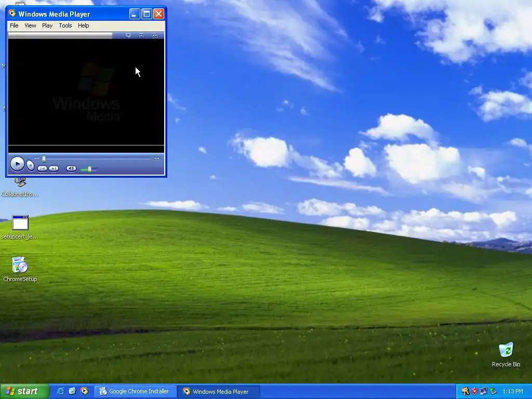This screenshot has width=532, height=399.
Task: Click the rewind arrows on seek bar
Action: pos(37,158)
